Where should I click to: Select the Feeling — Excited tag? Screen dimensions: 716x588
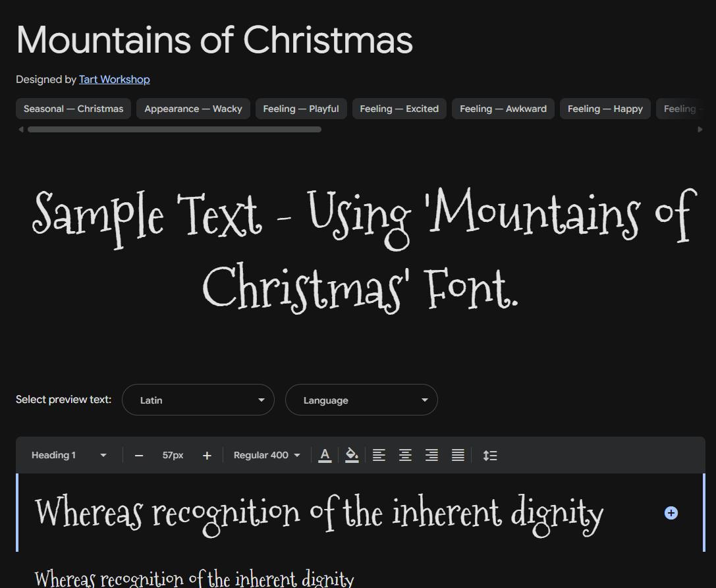point(399,109)
